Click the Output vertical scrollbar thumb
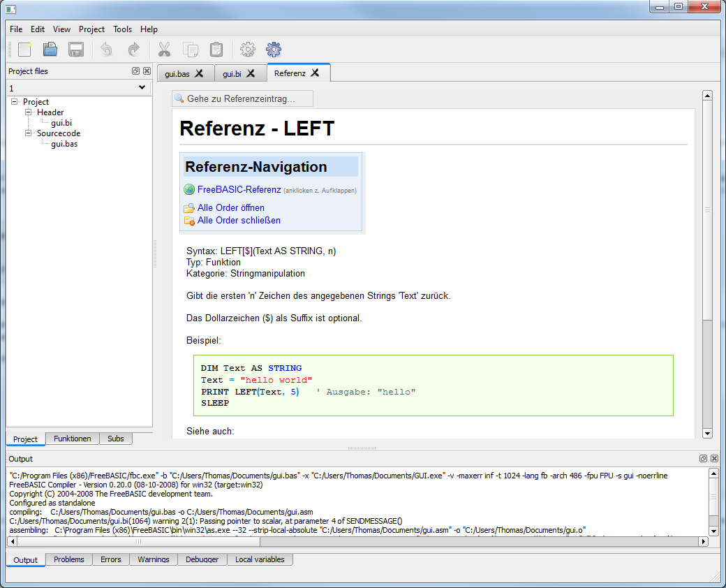 [713, 497]
